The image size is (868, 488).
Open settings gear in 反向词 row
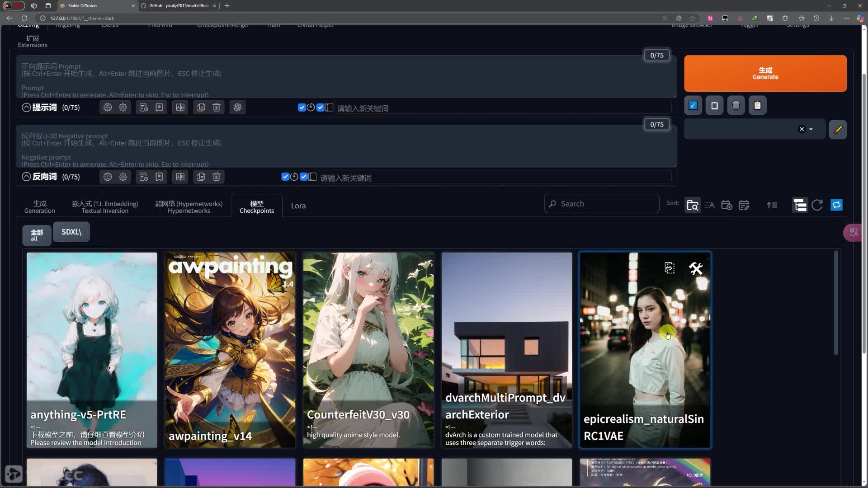(x=123, y=177)
